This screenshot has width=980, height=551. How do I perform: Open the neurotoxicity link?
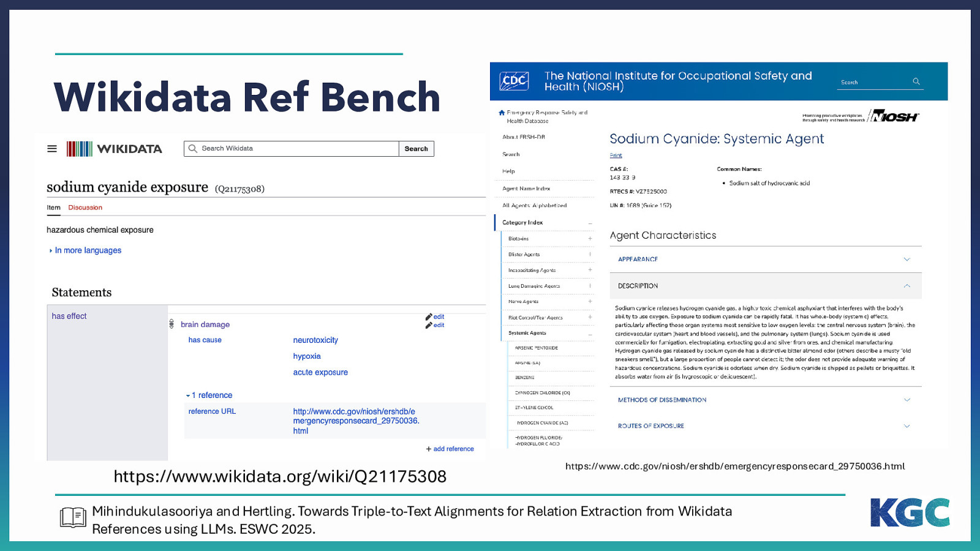[x=315, y=340]
